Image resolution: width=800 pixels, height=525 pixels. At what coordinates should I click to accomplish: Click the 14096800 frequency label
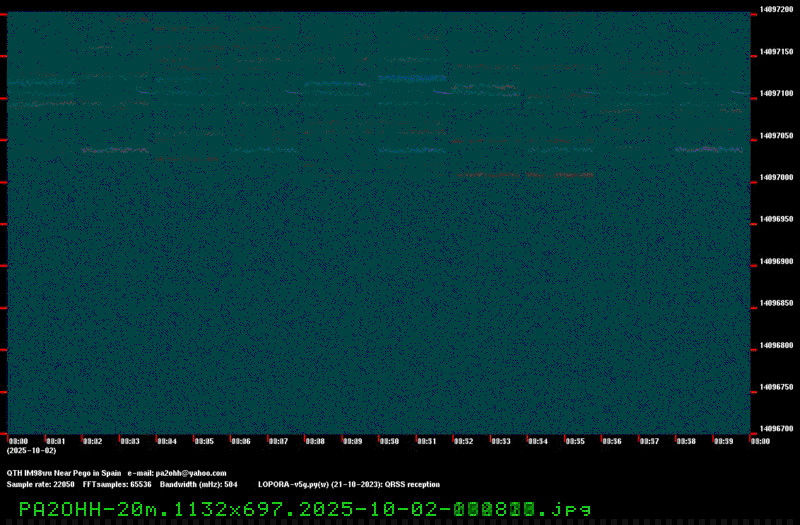[x=777, y=345]
